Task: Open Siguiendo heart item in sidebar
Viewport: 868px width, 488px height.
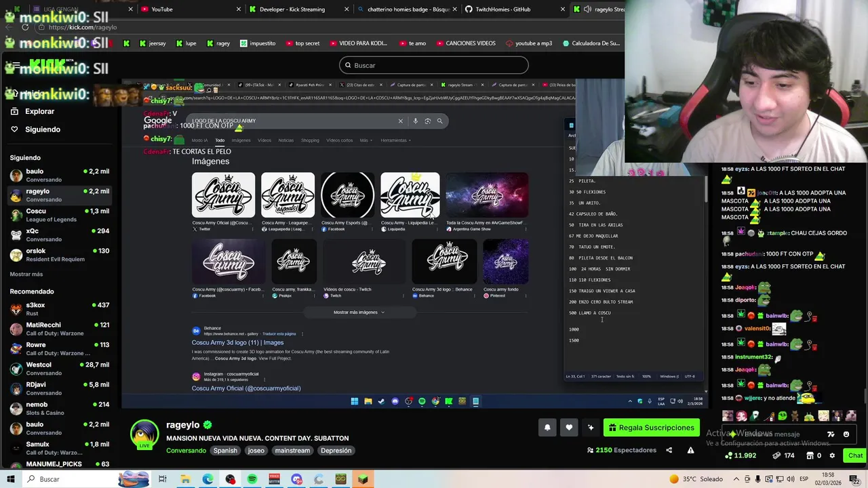Action: (42, 129)
